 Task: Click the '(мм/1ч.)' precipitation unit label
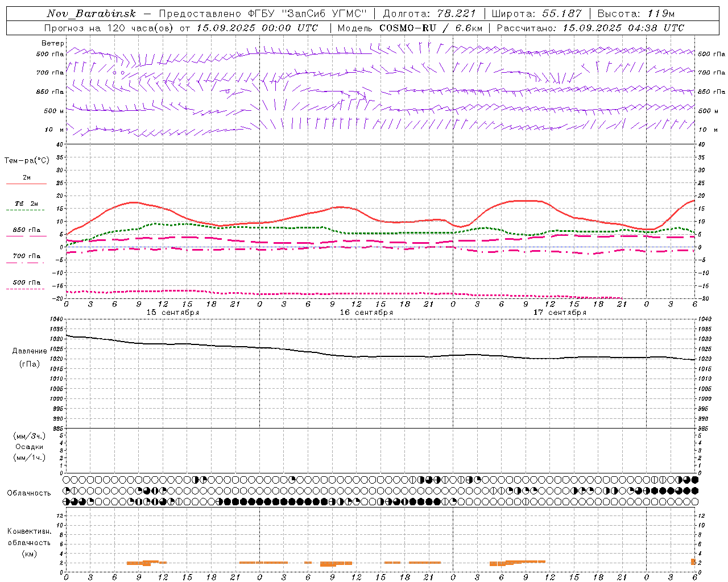(30, 458)
